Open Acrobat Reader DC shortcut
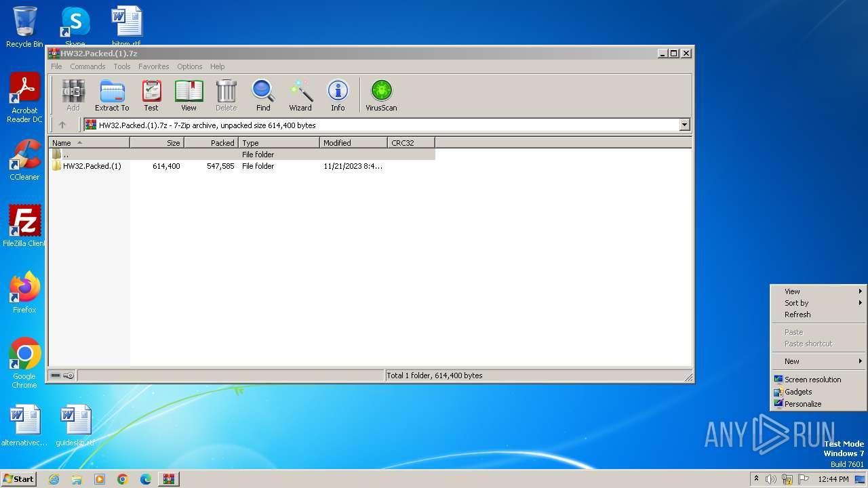The height and width of the screenshot is (488, 868). (x=24, y=98)
